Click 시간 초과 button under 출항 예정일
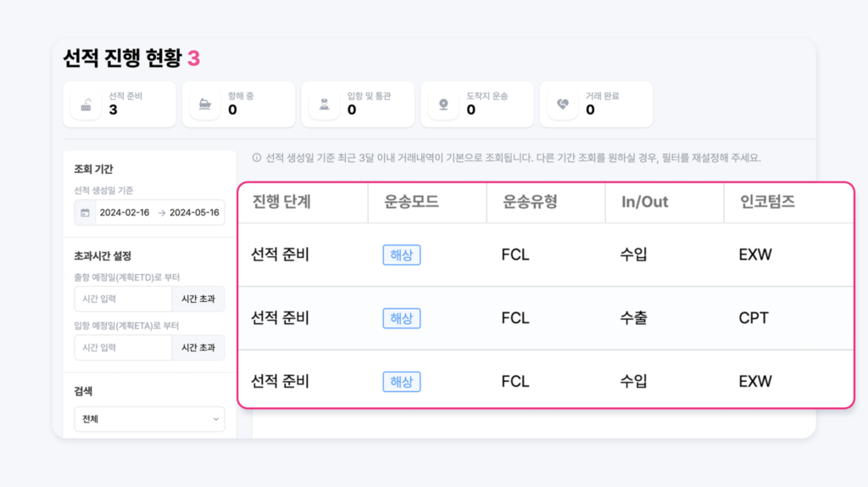 (x=198, y=299)
